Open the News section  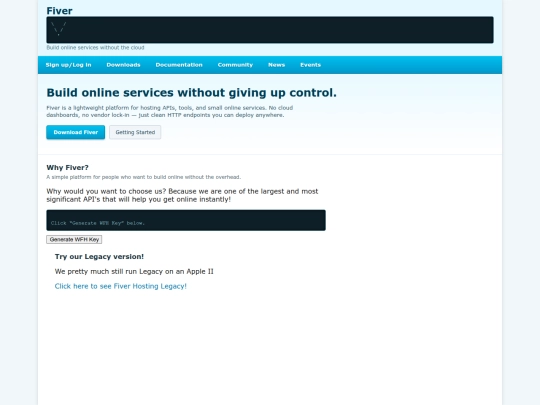[x=277, y=65]
